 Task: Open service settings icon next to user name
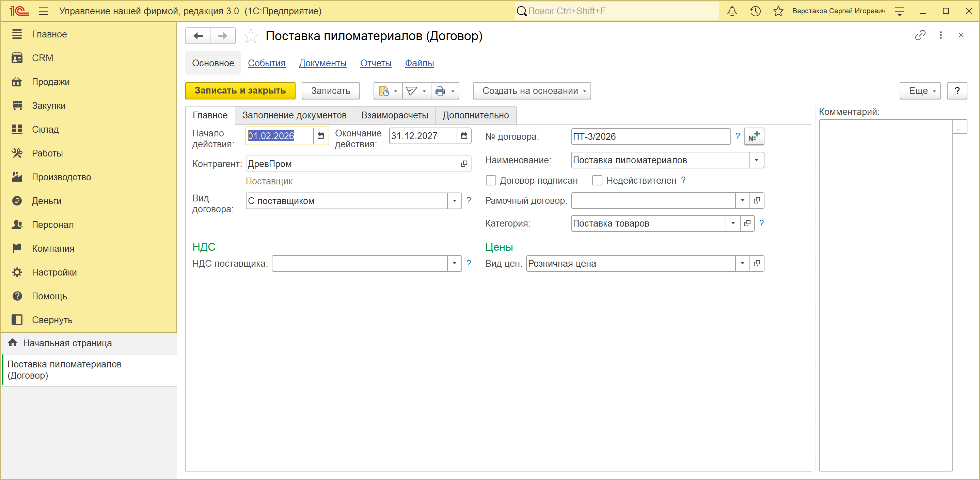coord(899,11)
